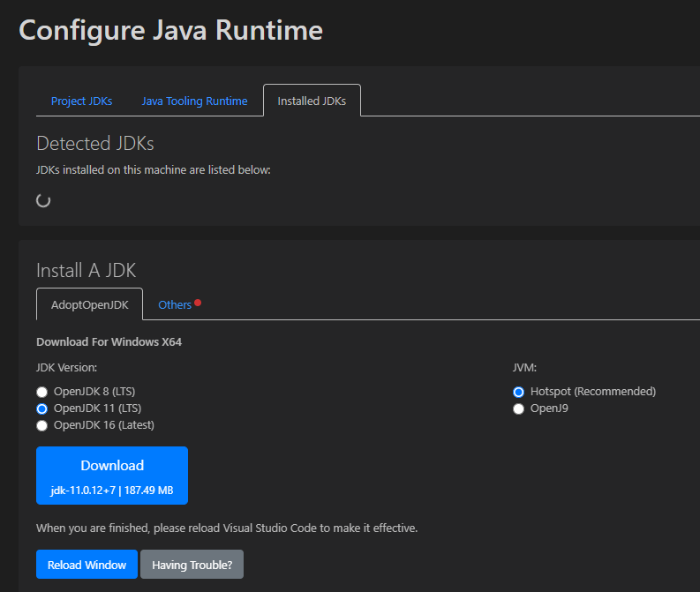Click the Configure Java Runtime heading
700x592 pixels.
tap(171, 31)
